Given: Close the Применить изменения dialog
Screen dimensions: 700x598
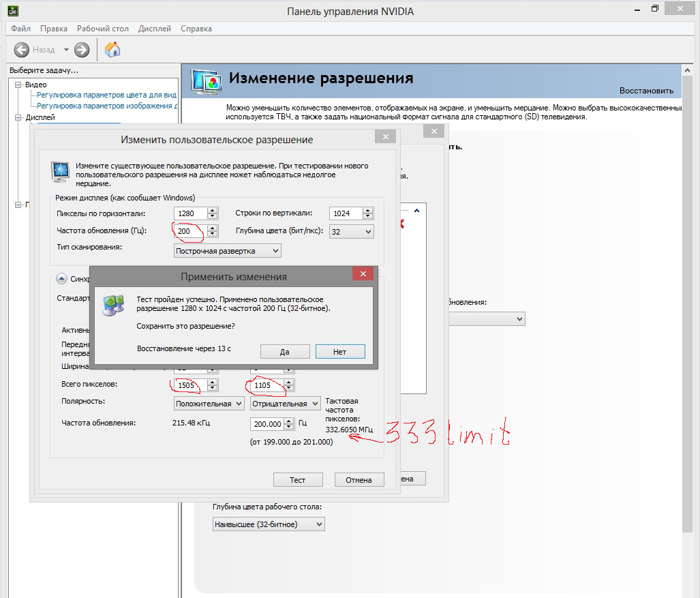Looking at the screenshot, I should pyautogui.click(x=363, y=274).
